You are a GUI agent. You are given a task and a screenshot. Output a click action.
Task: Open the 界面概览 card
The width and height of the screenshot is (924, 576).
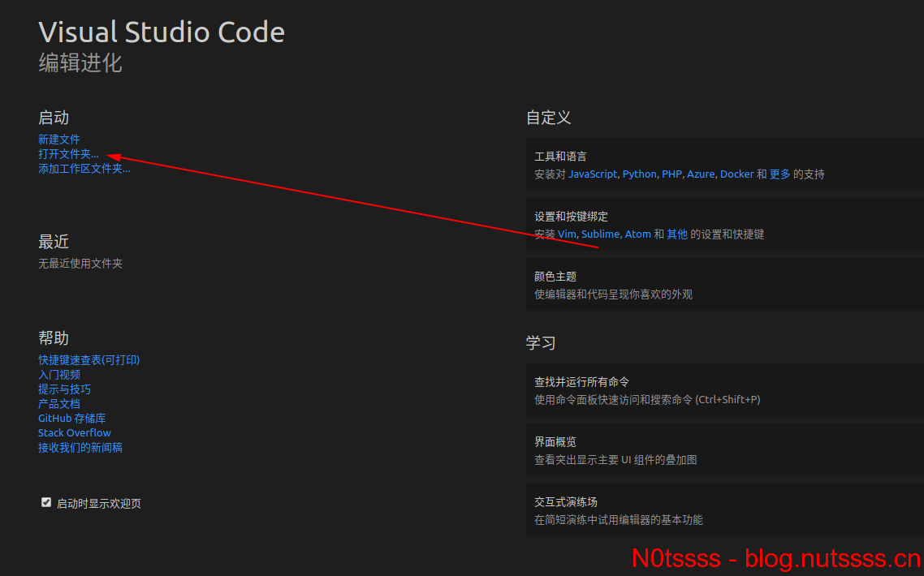(725, 450)
